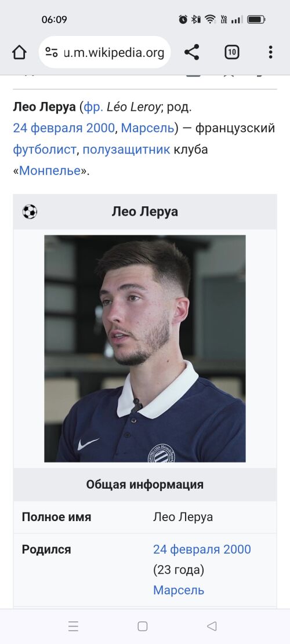Open the 'футболист' link

[44, 150]
